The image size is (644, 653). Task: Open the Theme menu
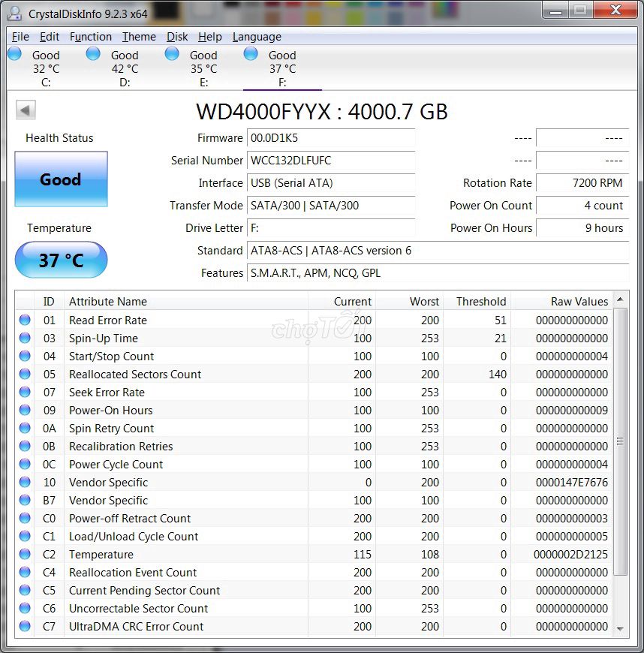point(139,37)
